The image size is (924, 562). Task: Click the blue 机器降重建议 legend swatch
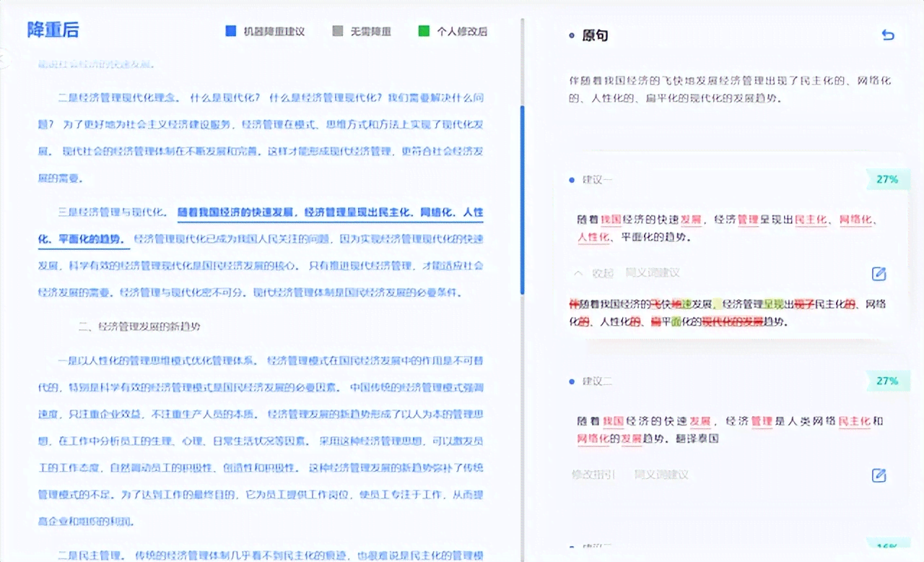coord(231,31)
